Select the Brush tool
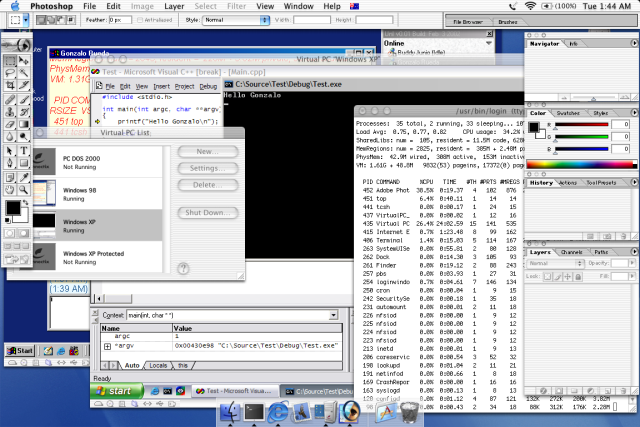 click(x=24, y=99)
